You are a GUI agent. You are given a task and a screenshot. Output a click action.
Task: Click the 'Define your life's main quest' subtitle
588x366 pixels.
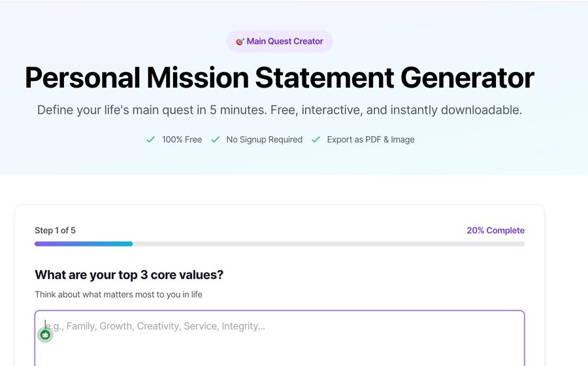pyautogui.click(x=280, y=110)
